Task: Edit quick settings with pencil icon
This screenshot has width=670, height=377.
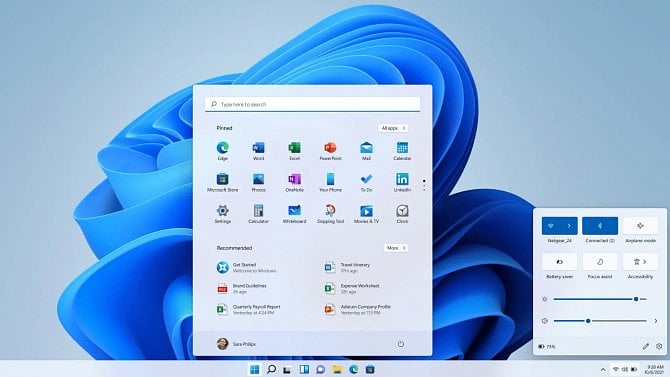Action: click(x=646, y=346)
